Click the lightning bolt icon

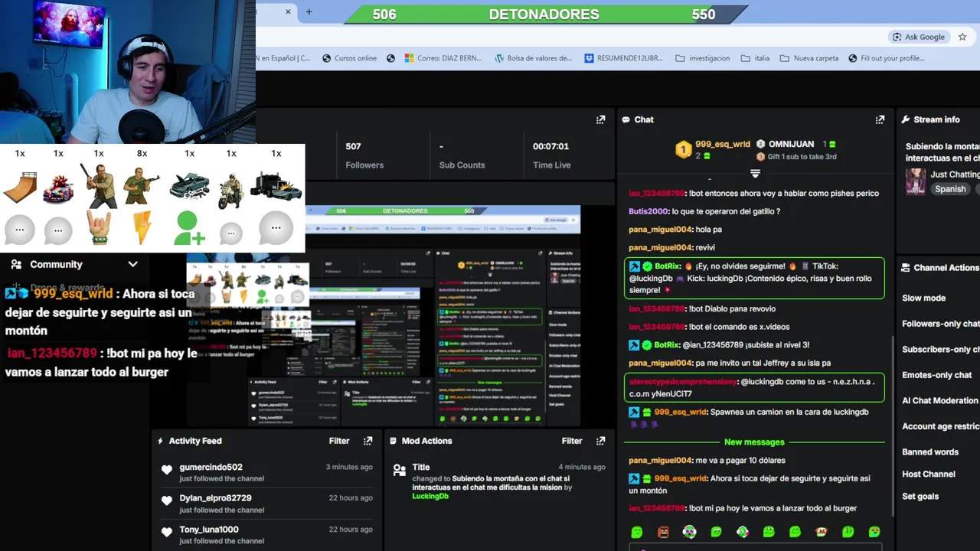[x=142, y=228]
